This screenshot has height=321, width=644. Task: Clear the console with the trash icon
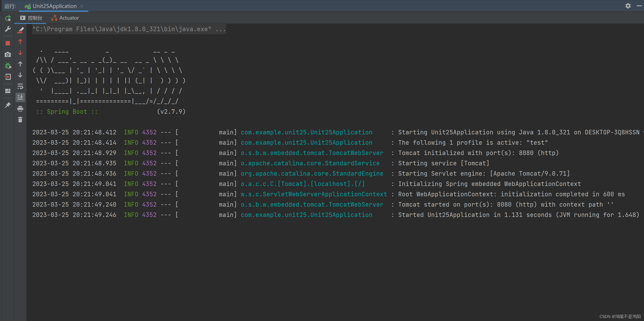click(x=20, y=120)
